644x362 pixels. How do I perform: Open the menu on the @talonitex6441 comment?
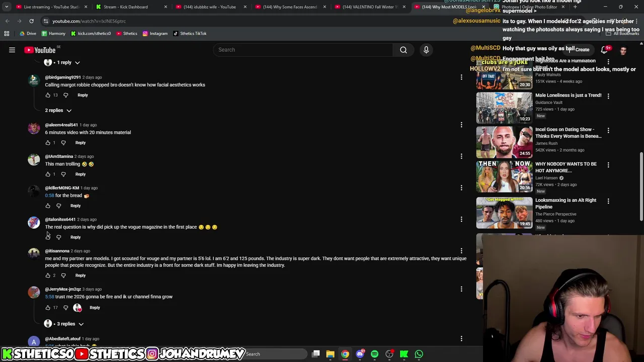click(x=461, y=219)
